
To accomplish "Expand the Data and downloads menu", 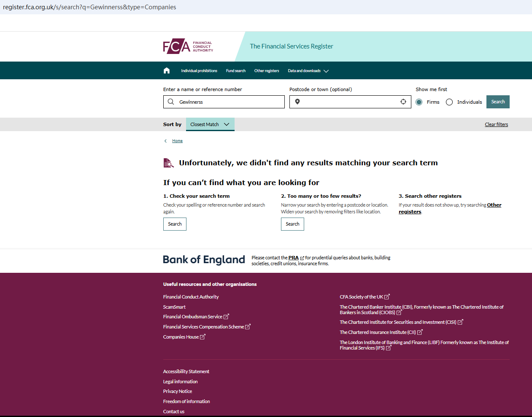I will point(308,71).
